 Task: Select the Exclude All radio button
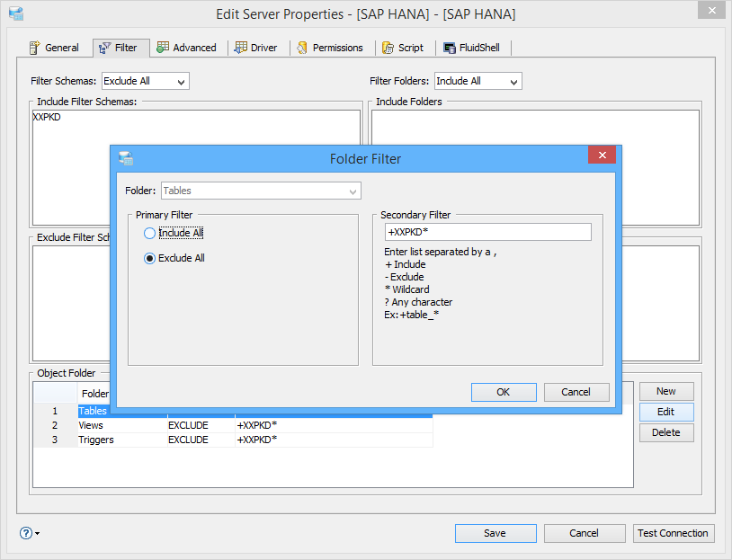[149, 259]
